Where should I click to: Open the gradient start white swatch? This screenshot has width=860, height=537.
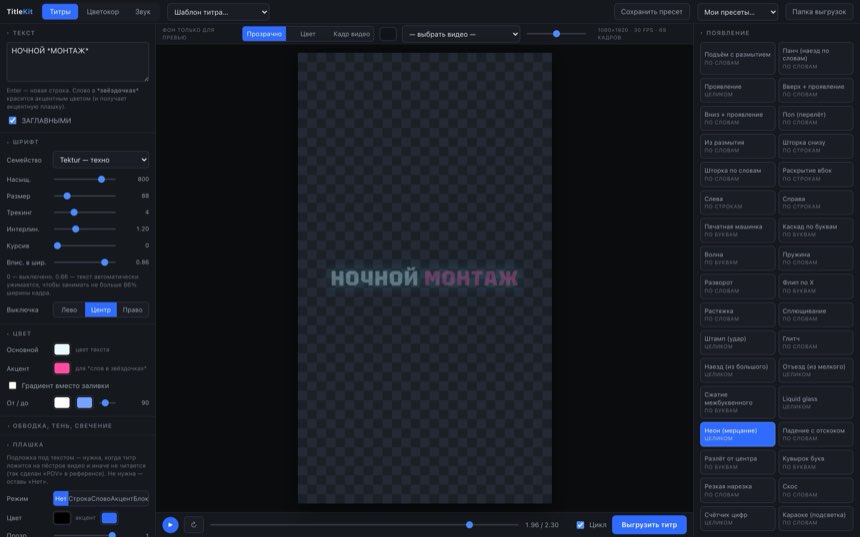62,403
